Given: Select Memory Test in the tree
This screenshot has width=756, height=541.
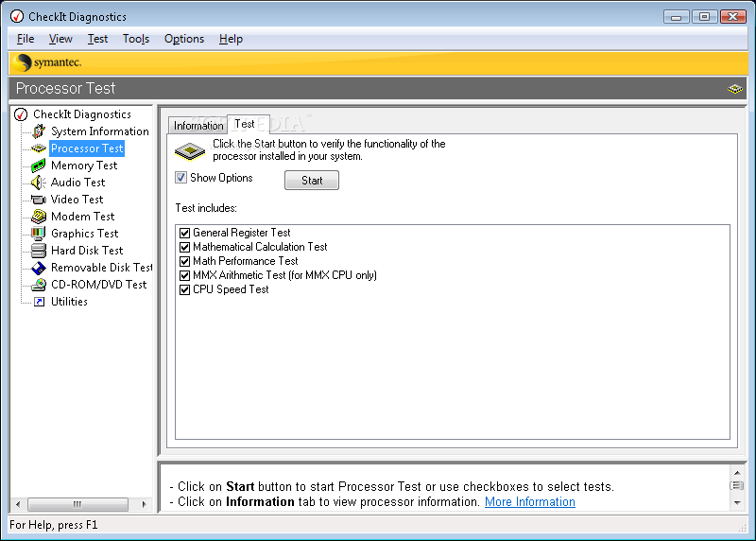Looking at the screenshot, I should tap(84, 166).
